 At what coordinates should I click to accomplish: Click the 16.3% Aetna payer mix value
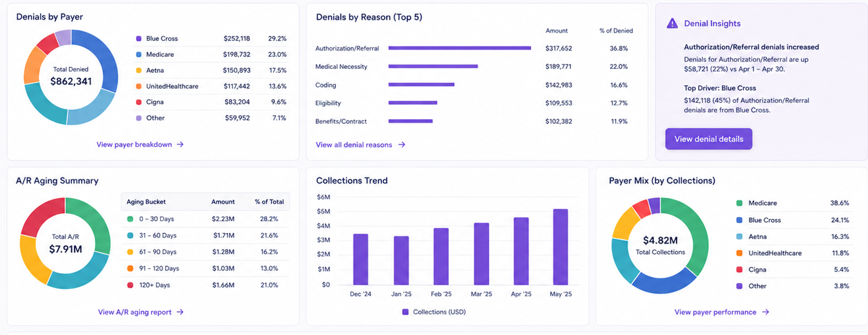point(840,236)
